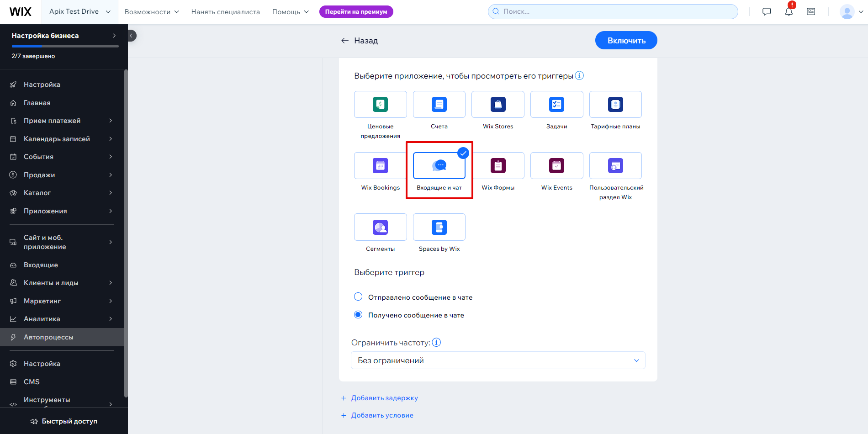The height and width of the screenshot is (434, 868).
Task: Click the Включить button
Action: pyautogui.click(x=626, y=40)
